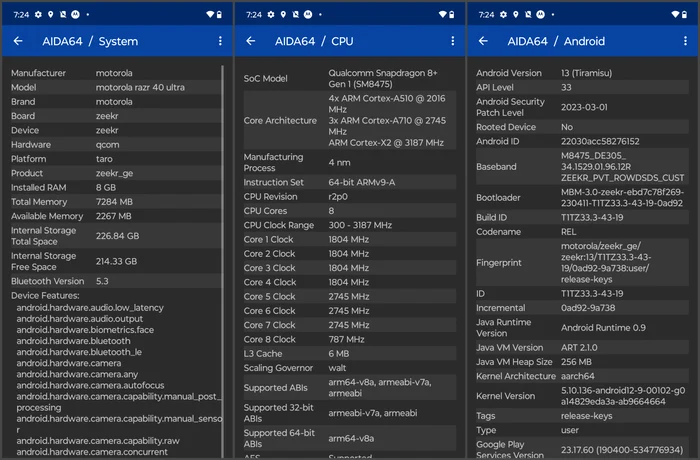Select Codename value REL
Screen dimensions: 700x460
click(568, 232)
